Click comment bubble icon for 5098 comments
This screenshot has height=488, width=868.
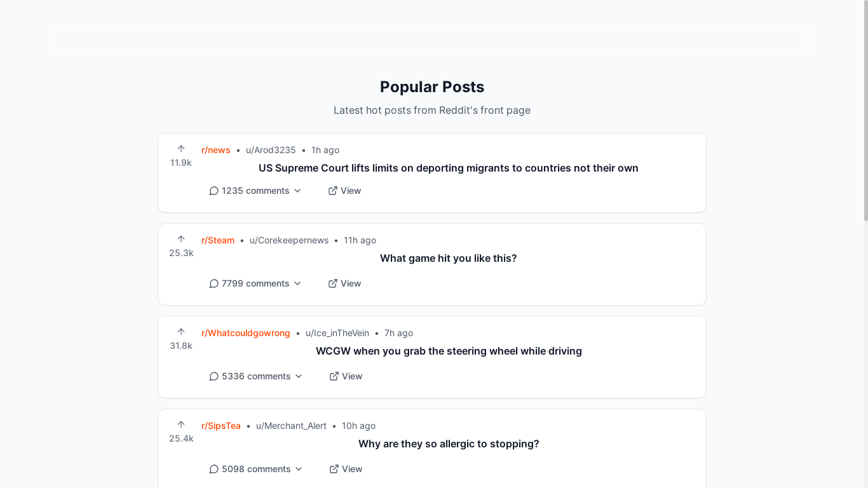point(214,469)
